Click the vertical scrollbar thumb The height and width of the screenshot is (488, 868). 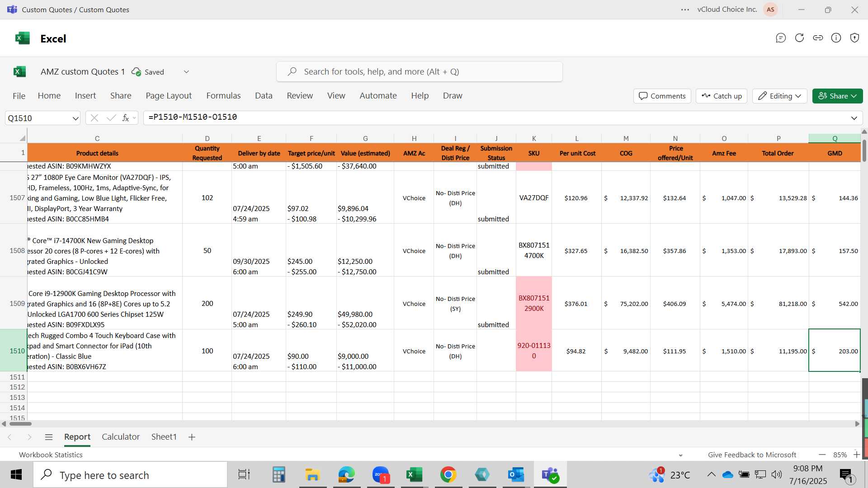(x=864, y=150)
